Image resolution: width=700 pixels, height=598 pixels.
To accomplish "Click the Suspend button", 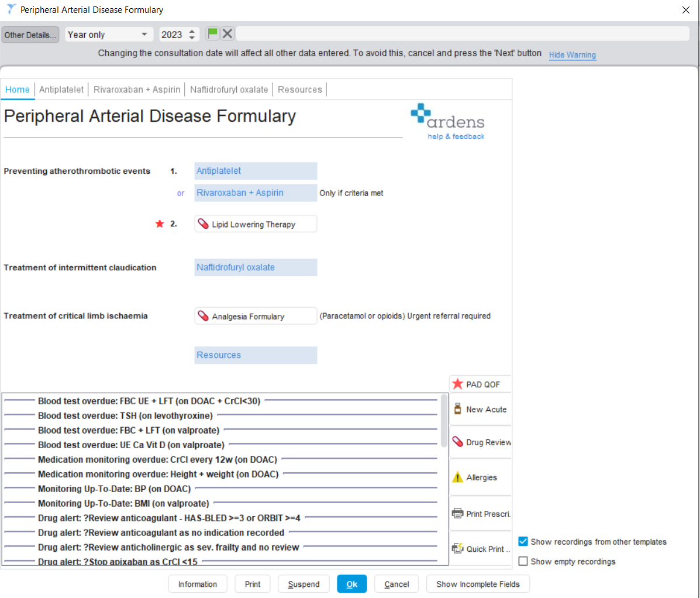I will point(304,583).
